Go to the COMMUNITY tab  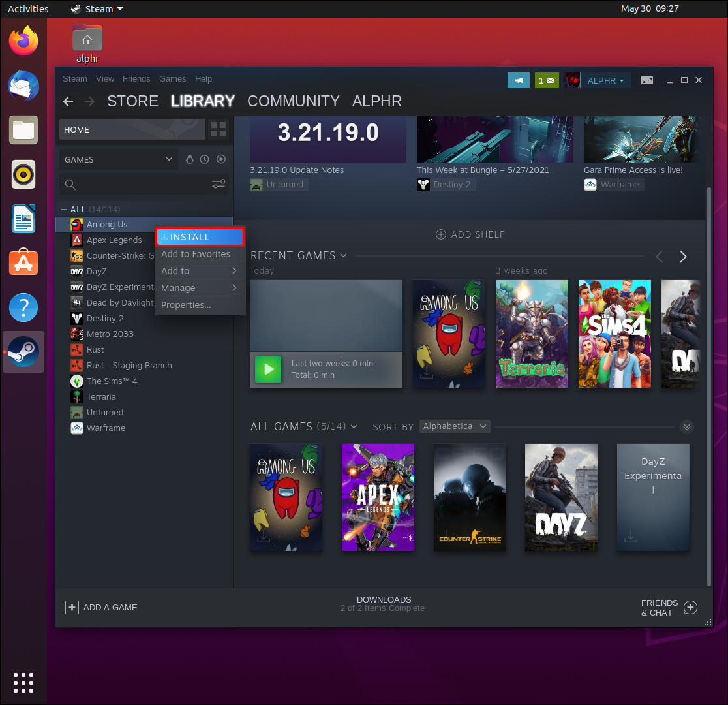coord(294,101)
